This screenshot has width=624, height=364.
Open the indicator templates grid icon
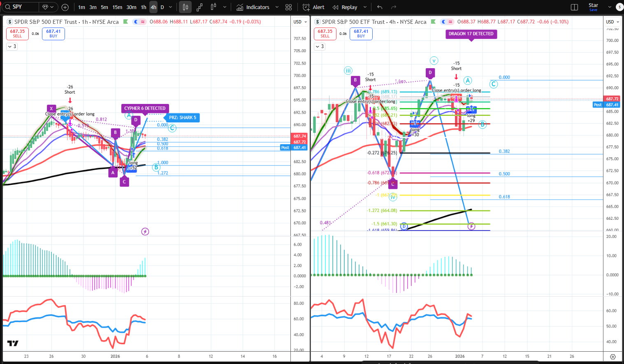pos(289,7)
